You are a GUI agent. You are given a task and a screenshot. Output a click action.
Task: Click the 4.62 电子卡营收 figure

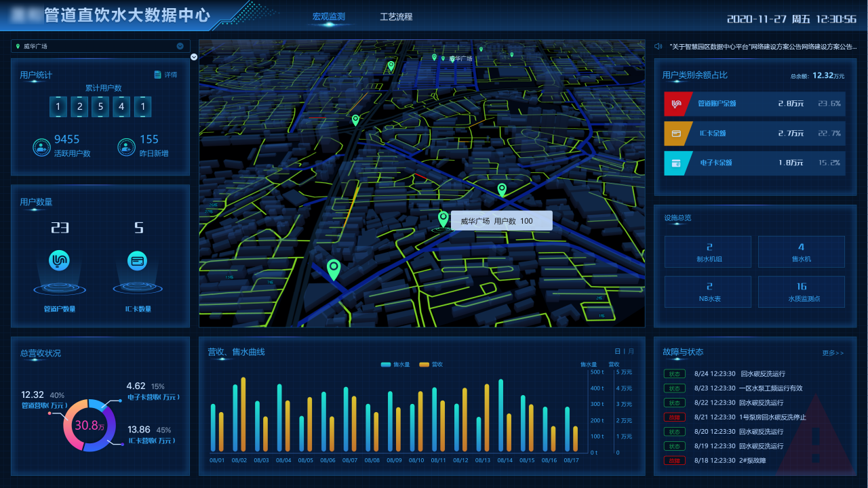point(136,386)
